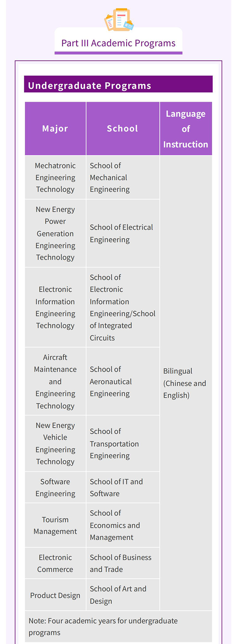The image size is (237, 644).
Task: Click the School of Electrical Engineering cell
Action: pos(123,233)
